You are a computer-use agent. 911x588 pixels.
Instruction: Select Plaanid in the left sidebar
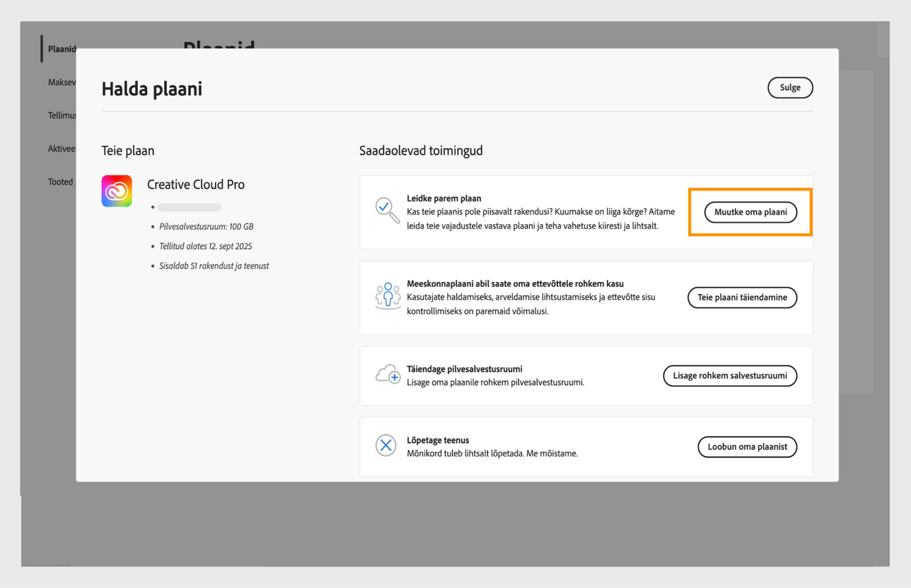(x=61, y=49)
